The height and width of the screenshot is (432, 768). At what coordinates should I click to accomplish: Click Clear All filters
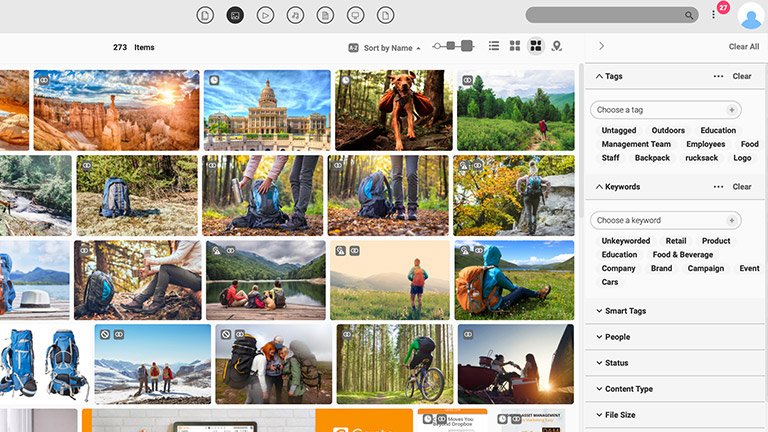pyautogui.click(x=744, y=47)
